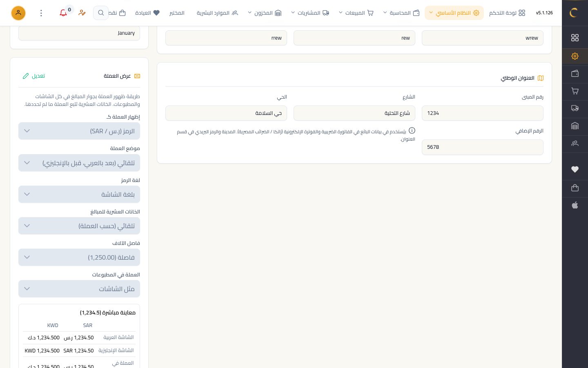Expand 'المحاسبة' menu
The image size is (588, 368).
coord(401,13)
